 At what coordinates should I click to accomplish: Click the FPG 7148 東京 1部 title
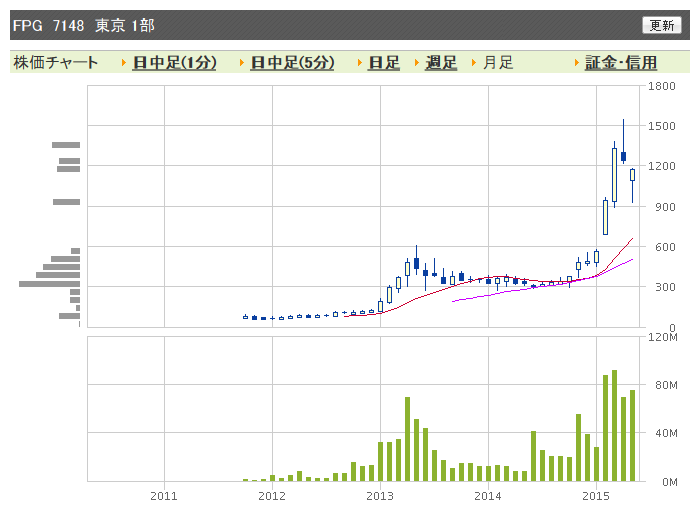coord(84,25)
